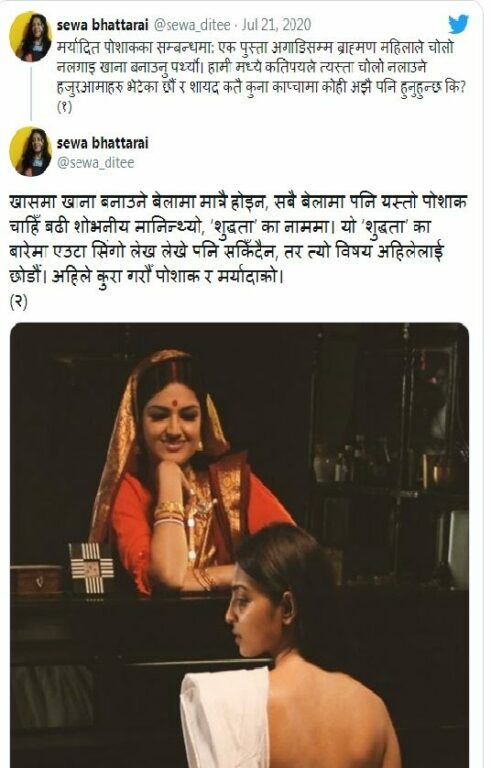Select the second tweet text marked (२)
This screenshot has height=768, width=491.
pyautogui.click(x=238, y=252)
